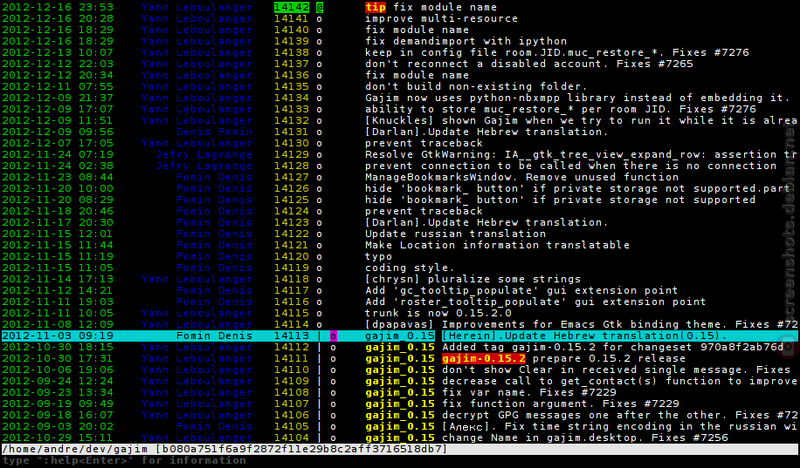Select revision number 14142 at tip
Screen dimensions: 800x468
point(291,7)
